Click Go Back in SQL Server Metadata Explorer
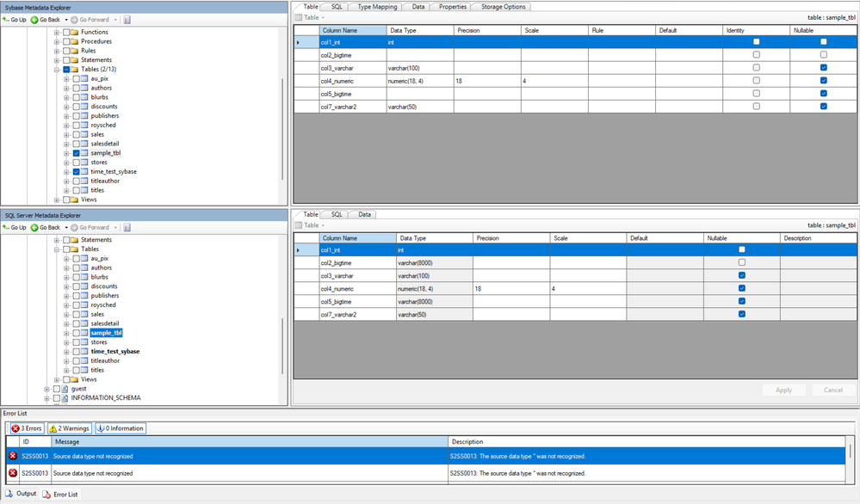Image resolution: width=860 pixels, height=504 pixels. [x=46, y=227]
